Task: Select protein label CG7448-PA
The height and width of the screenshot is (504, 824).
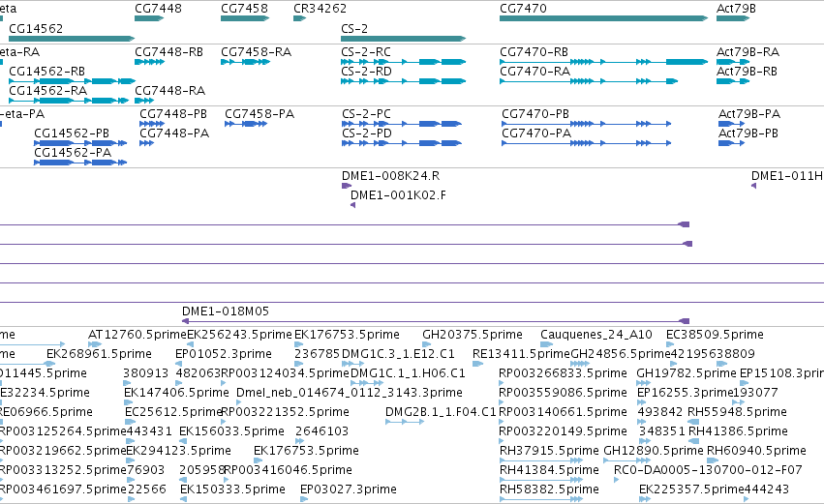Action: pos(174,133)
